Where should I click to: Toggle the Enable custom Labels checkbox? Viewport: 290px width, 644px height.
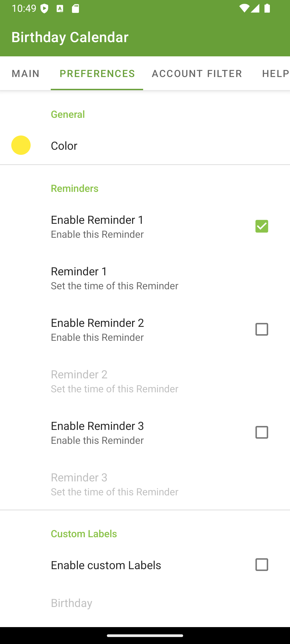coord(262,565)
